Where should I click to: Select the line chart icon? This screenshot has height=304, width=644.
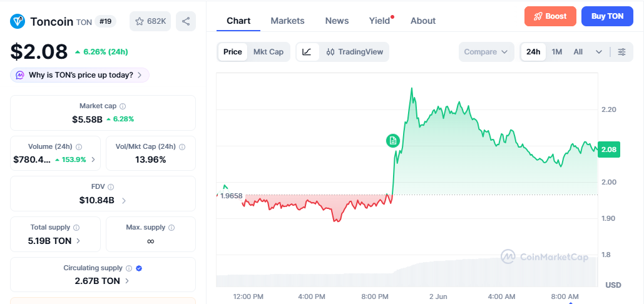tap(307, 52)
